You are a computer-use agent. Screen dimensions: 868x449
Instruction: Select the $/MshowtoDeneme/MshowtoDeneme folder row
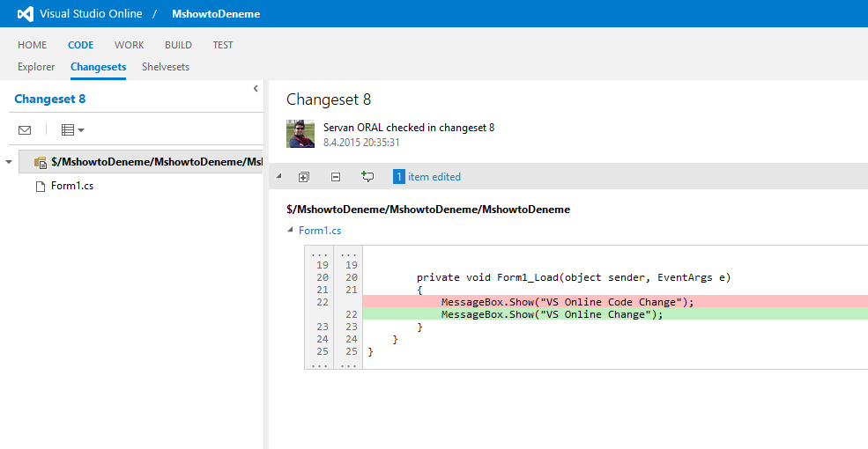pos(141,162)
